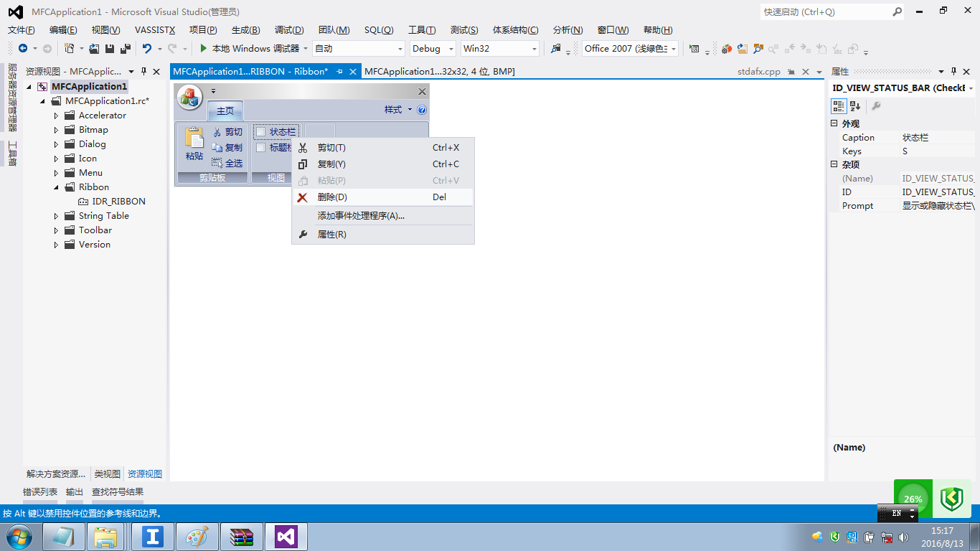
Task: Switch to the 主页 ribbon tab
Action: tap(225, 110)
